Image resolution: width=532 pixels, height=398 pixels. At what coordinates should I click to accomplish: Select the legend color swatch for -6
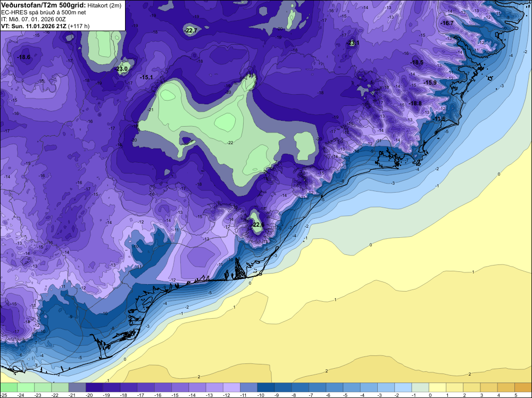[335, 387]
